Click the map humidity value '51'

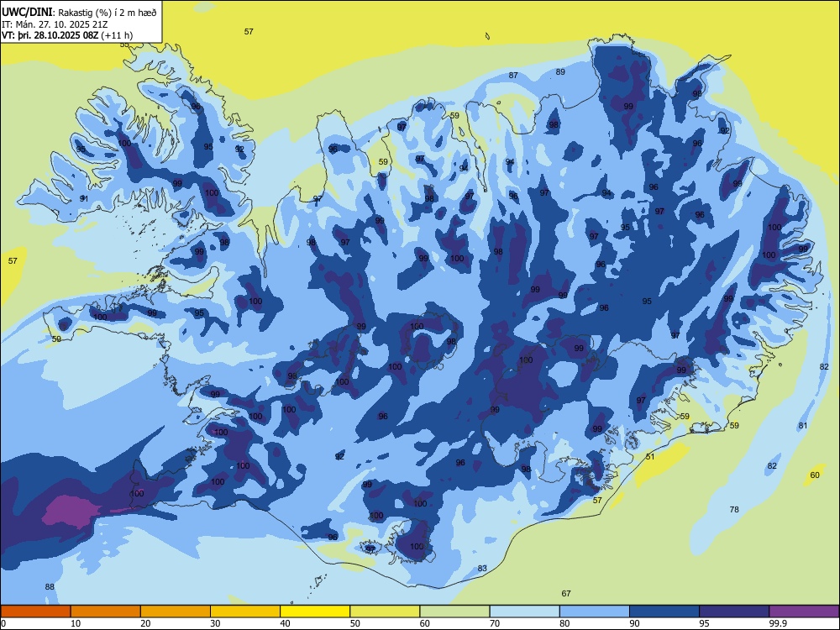650,457
